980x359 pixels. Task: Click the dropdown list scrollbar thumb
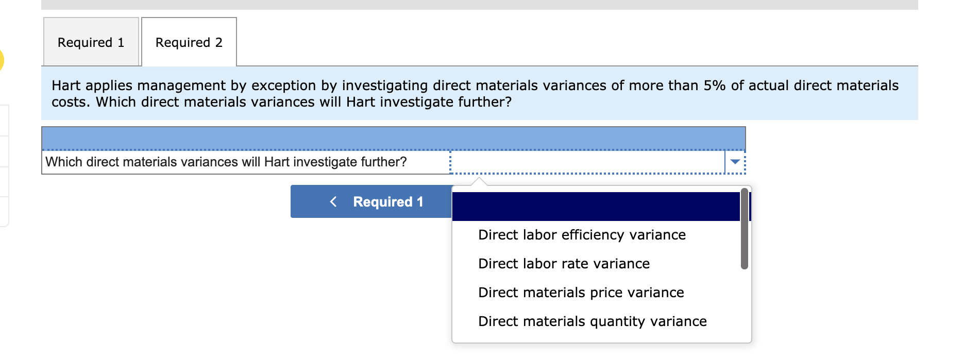pos(744,229)
